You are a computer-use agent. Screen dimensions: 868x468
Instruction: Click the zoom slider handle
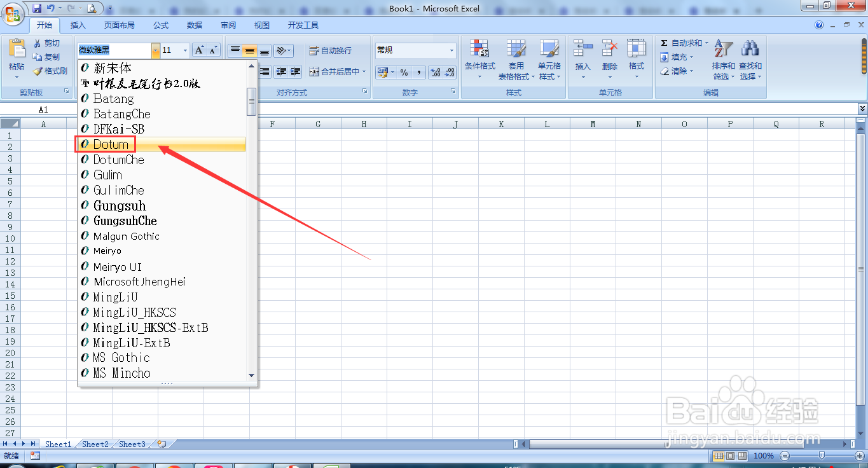click(x=822, y=456)
